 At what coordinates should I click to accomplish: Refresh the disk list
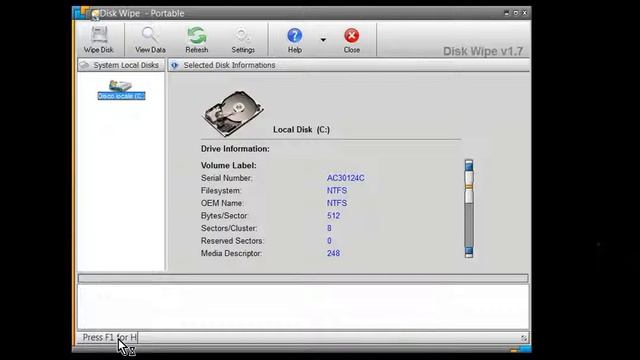[x=197, y=39]
